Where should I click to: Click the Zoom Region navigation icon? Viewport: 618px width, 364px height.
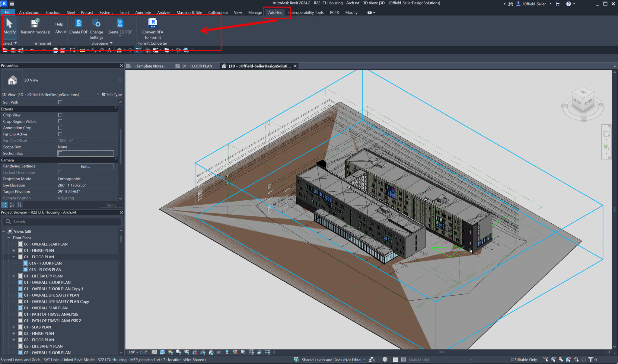coord(606,147)
